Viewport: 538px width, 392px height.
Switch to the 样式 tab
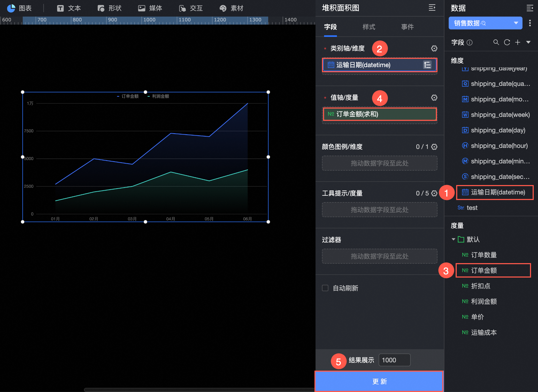click(369, 27)
